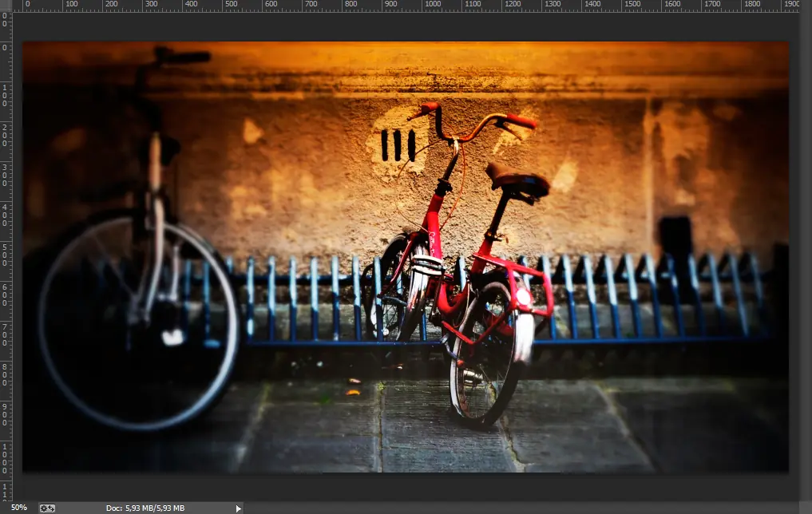Click the three-slot vent on the wall
Viewport: 812px width, 514px height.
pyautogui.click(x=397, y=144)
